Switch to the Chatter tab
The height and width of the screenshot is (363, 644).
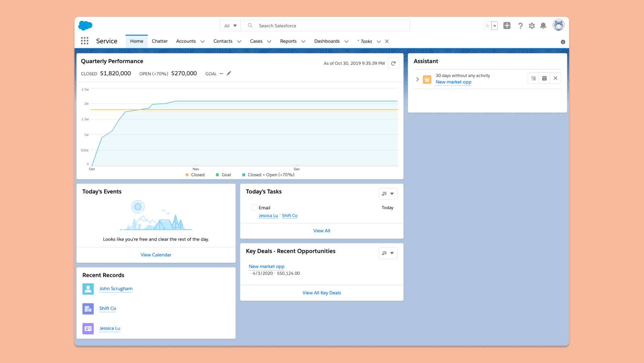coord(160,41)
